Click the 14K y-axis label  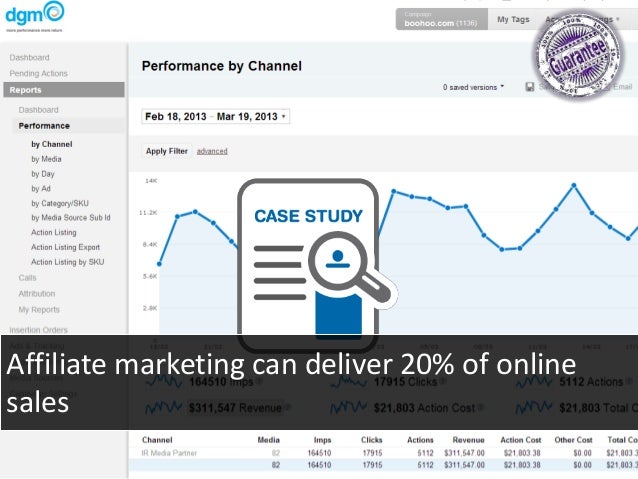[151, 180]
